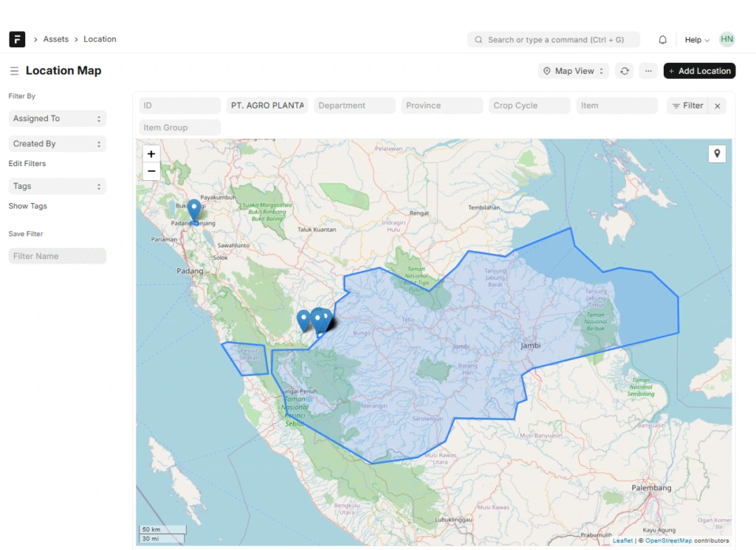
Task: Select the leftmost pin near Bungo cluster
Action: point(303,321)
